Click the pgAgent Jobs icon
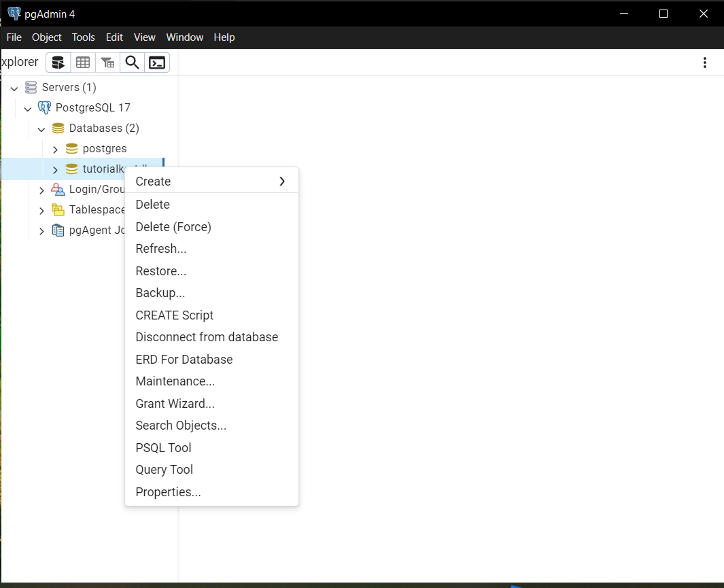 [x=58, y=230]
